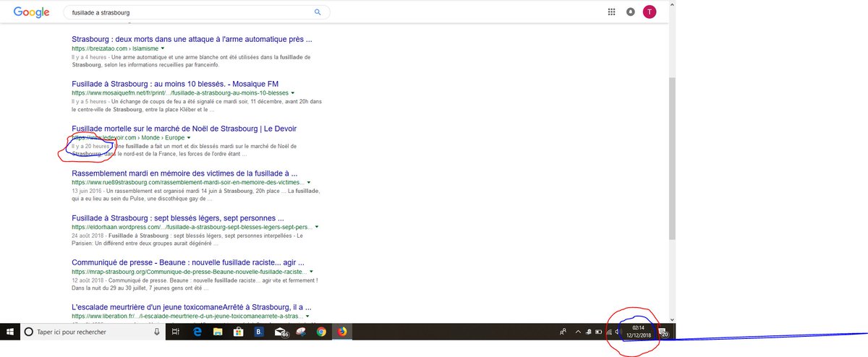The image size is (868, 357).
Task: Open 'Rassemblement mardi en mémoire des victimes' link
Action: click(x=184, y=173)
